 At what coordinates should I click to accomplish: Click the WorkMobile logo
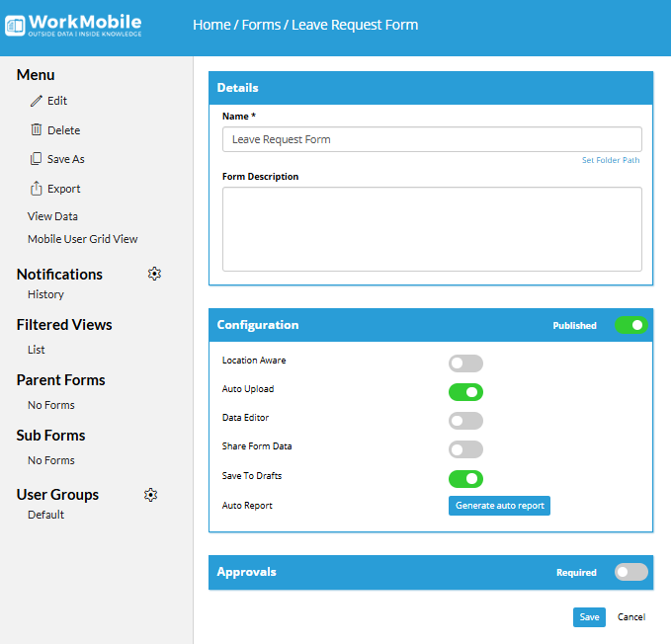click(x=74, y=25)
